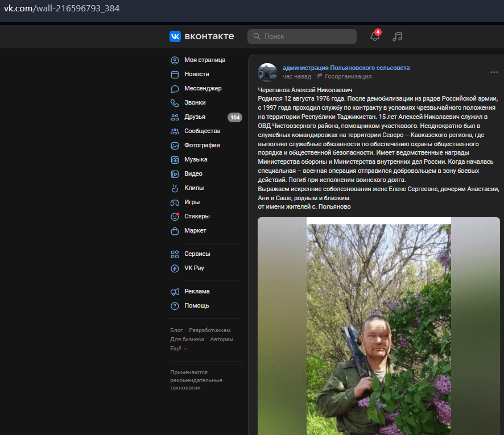The image size is (504, 435).
Task: Click the VK logo icon
Action: click(x=175, y=36)
